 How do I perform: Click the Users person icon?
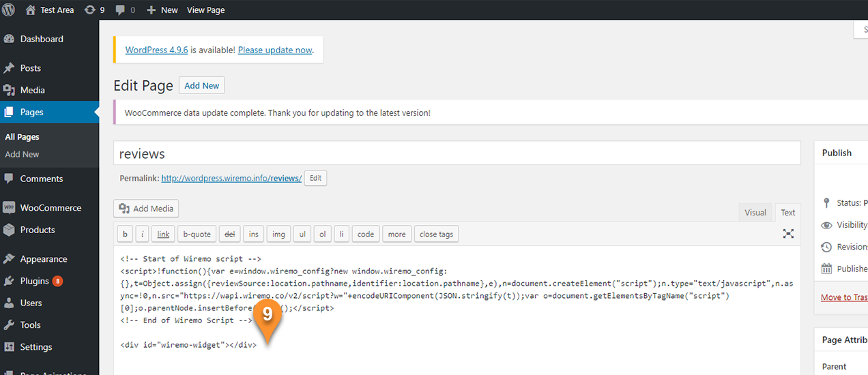pos(9,303)
